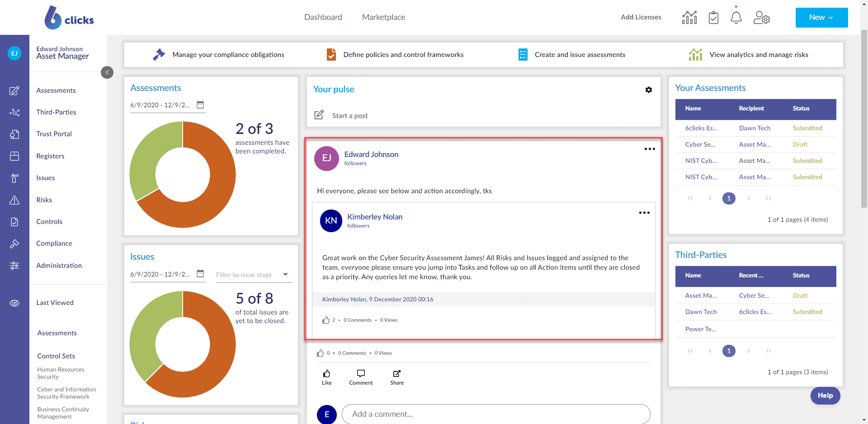Open user settings gear icon in header

tap(761, 18)
